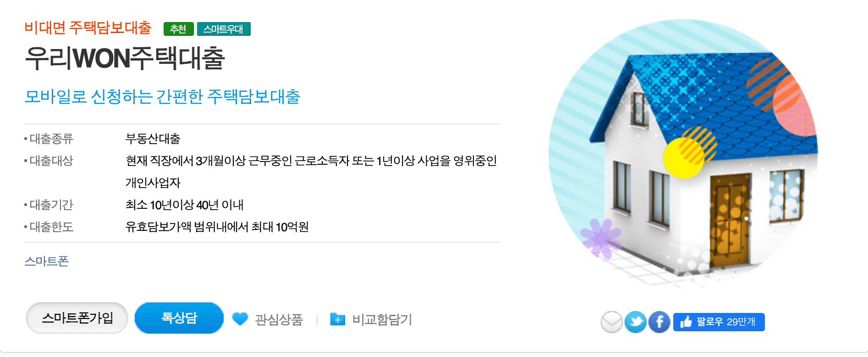The height and width of the screenshot is (357, 868).
Task: Click the 비대면 주택담보대출 category label
Action: click(x=88, y=28)
